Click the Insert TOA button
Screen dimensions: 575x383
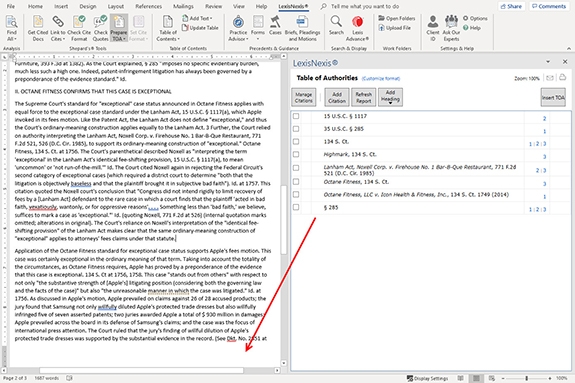click(x=553, y=97)
